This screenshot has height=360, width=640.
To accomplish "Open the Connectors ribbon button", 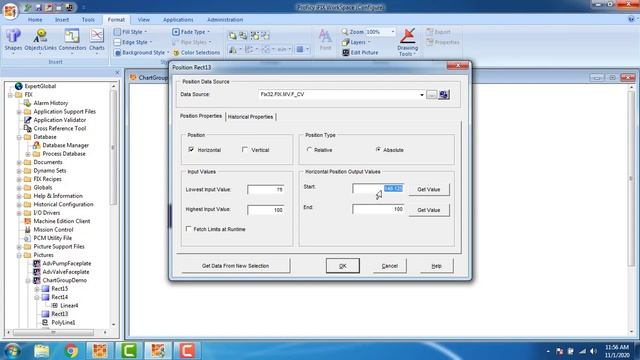I will 72,40.
